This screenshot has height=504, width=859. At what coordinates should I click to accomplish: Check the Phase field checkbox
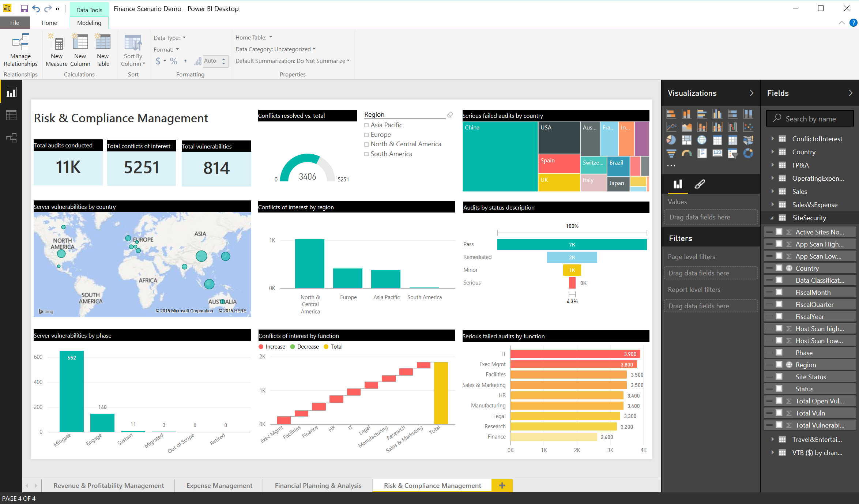[x=779, y=353]
